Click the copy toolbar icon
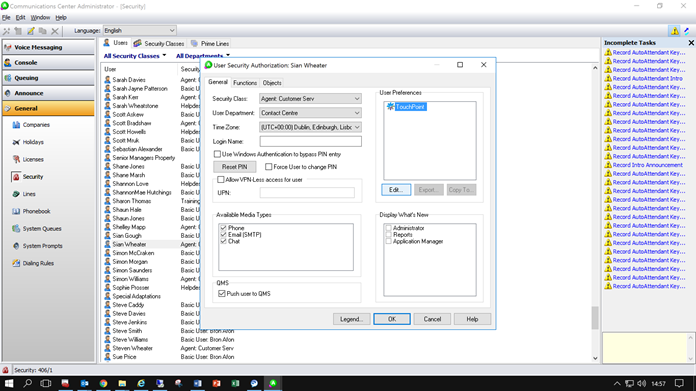696x391 pixels. point(43,31)
